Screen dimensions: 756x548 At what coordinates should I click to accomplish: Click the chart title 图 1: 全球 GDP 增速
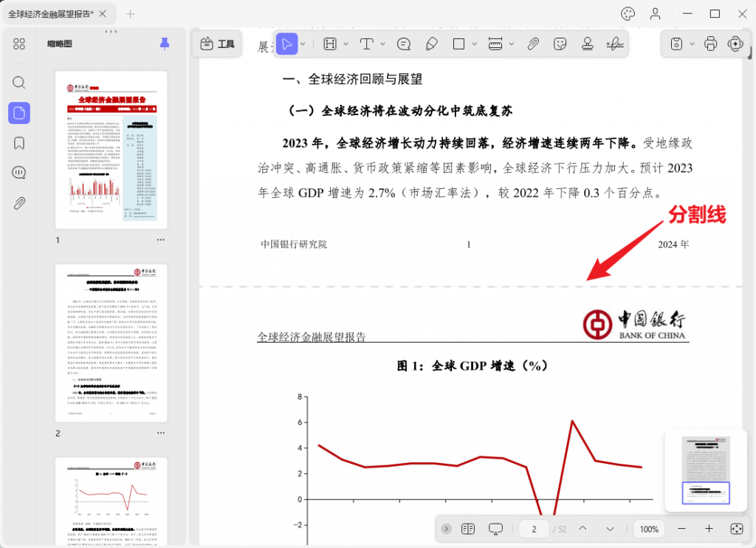pyautogui.click(x=472, y=366)
